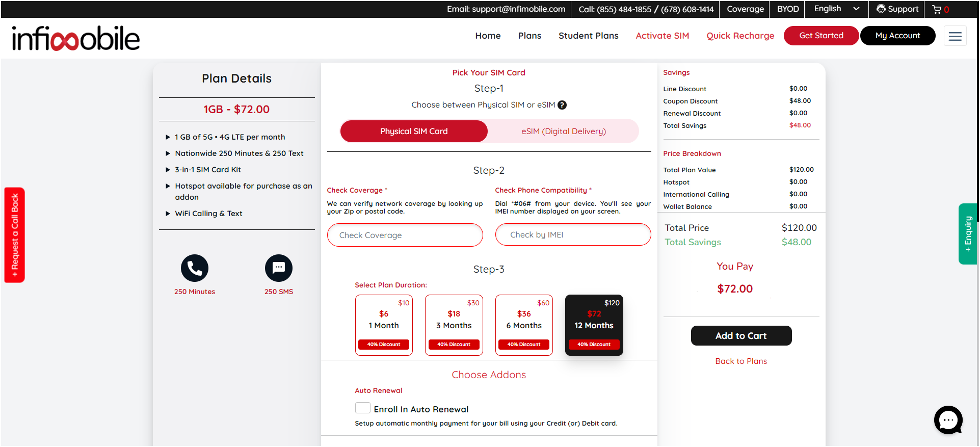Click the Coupon Discount row label
The width and height of the screenshot is (980, 447).
(691, 101)
